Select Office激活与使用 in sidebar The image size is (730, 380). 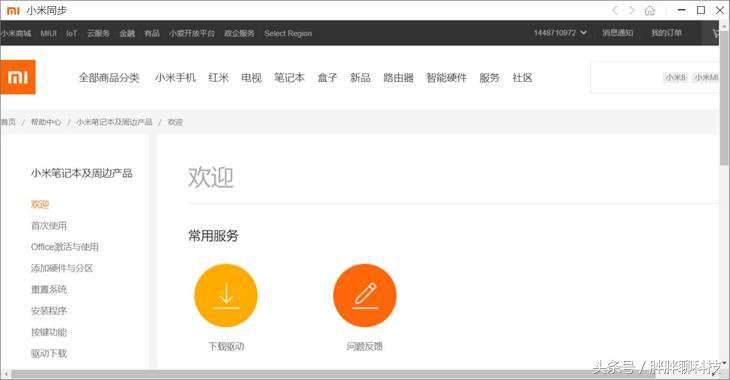pyautogui.click(x=65, y=247)
